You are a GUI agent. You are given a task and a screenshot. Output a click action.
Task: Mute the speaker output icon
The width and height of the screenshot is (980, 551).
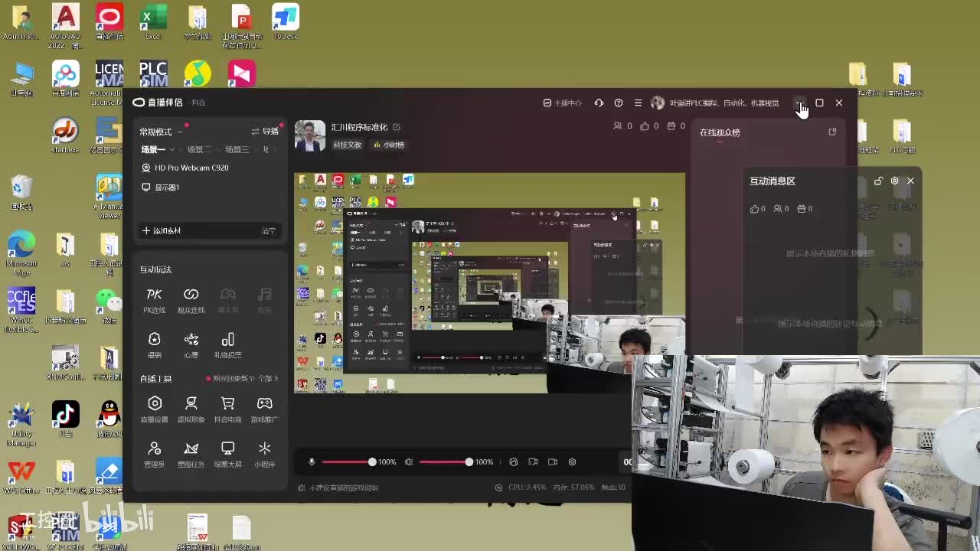tap(409, 461)
